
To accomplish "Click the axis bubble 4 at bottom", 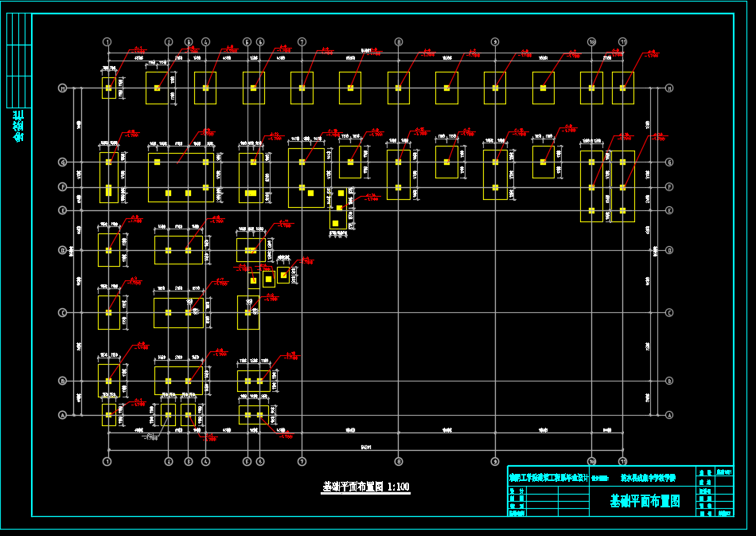I will tap(205, 461).
